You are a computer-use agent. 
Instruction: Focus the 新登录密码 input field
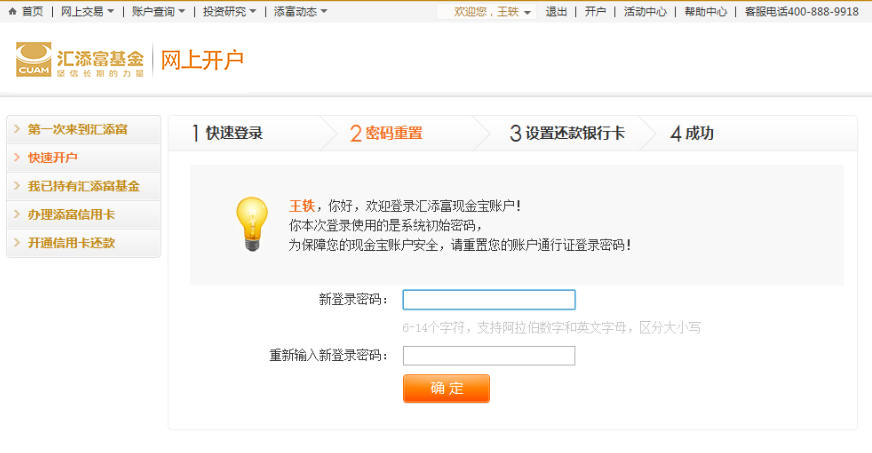(489, 300)
